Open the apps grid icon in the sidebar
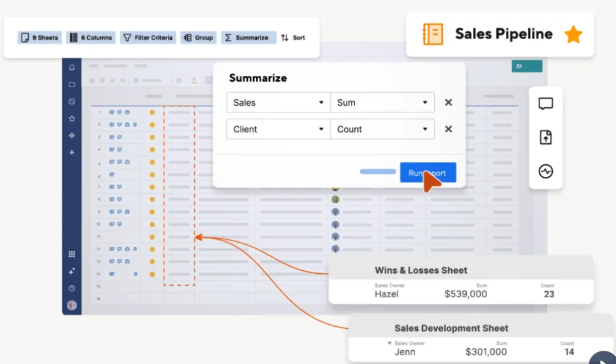The image size is (616, 364). 72,254
